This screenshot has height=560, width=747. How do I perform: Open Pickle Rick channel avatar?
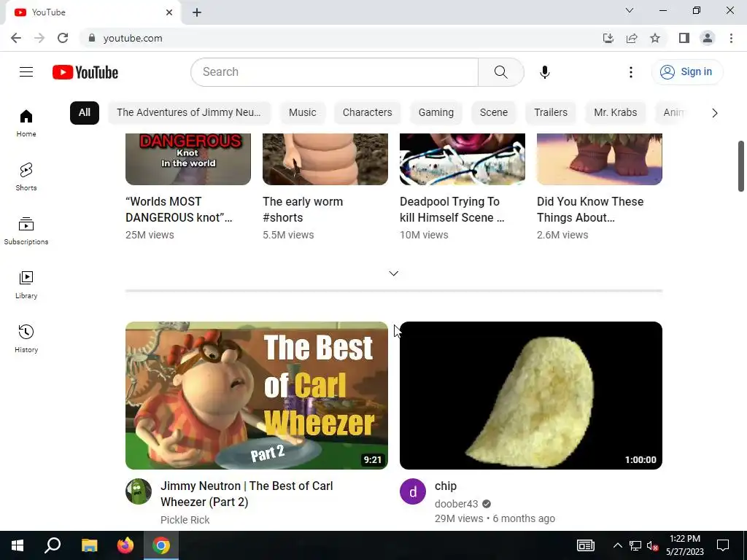tap(139, 491)
